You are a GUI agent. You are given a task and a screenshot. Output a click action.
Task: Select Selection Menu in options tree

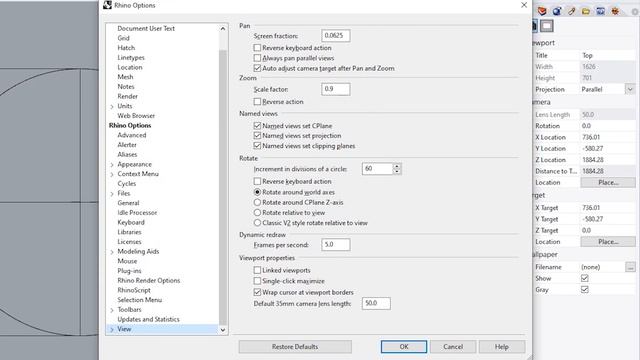[140, 300]
